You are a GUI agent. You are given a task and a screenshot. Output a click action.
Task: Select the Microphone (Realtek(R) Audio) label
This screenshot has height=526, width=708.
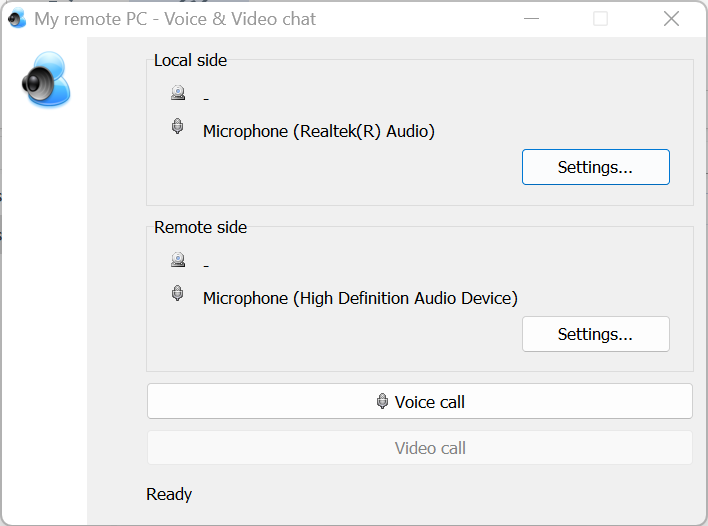318,131
